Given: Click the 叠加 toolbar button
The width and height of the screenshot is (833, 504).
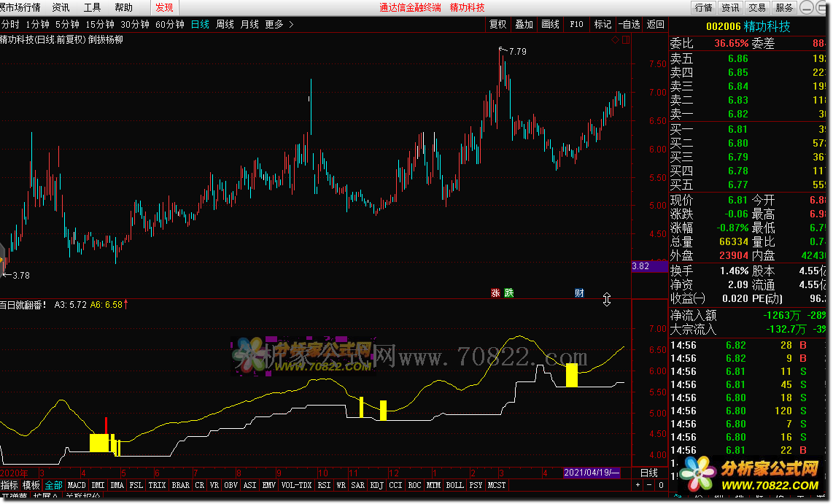Looking at the screenshot, I should (x=524, y=24).
